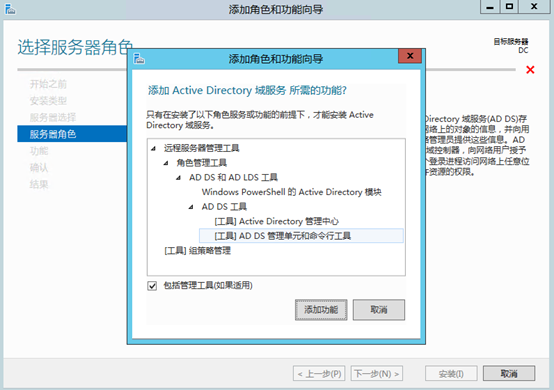Collapse the AD DS 和 AD LDS 工具 node
The image size is (554, 390).
point(179,178)
